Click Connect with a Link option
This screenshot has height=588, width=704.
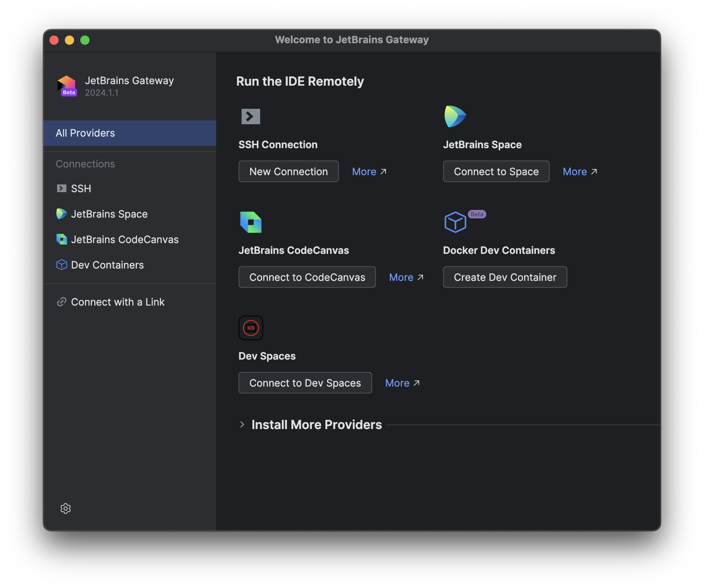coord(118,302)
